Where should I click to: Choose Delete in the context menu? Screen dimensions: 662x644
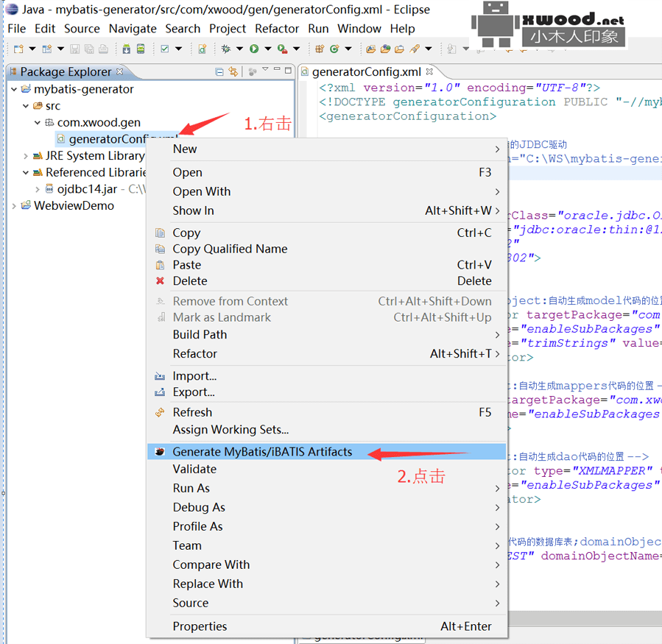coord(326,280)
